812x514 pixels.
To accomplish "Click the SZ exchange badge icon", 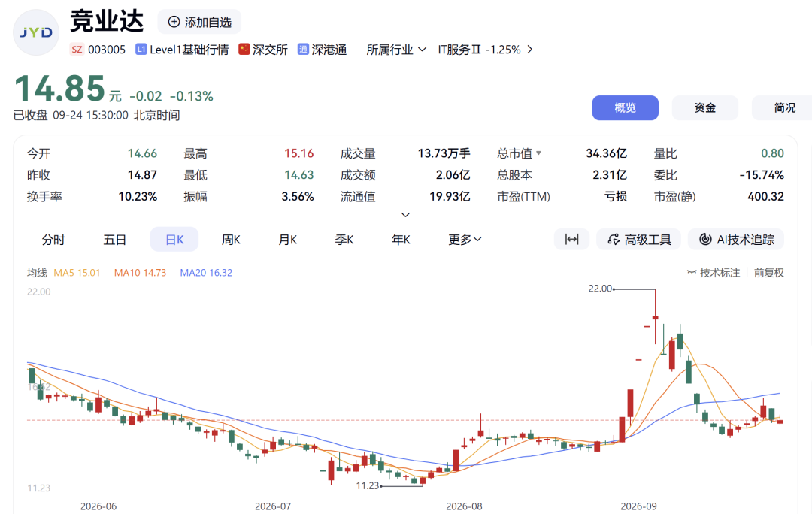I will coord(77,49).
